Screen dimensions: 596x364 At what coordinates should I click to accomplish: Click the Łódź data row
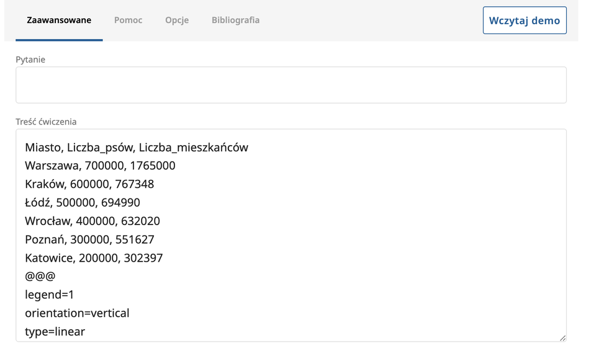[x=83, y=203]
